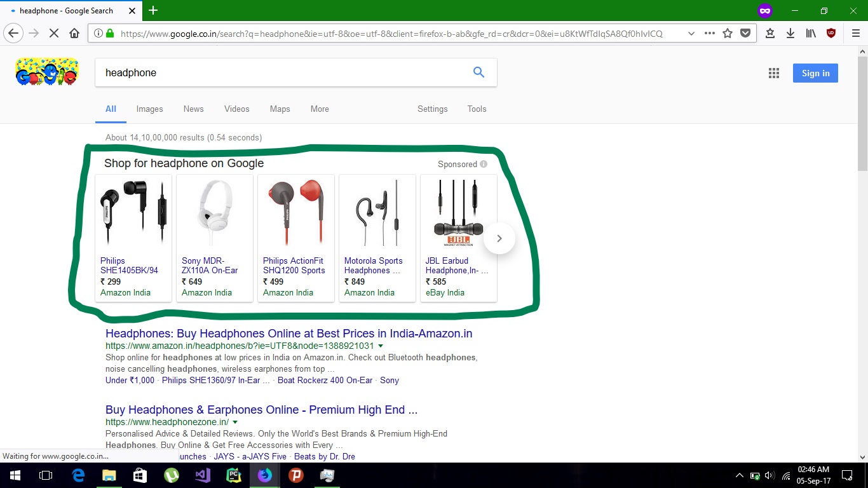868x488 pixels.
Task: Show next shopping results with arrow
Action: tap(499, 238)
